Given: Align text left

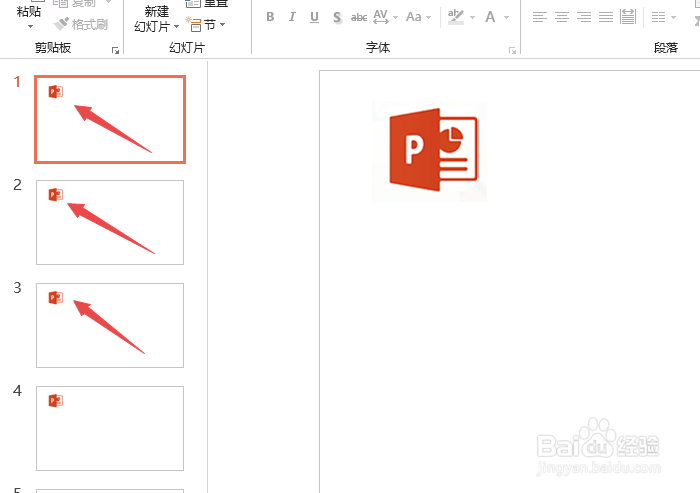Looking at the screenshot, I should click(x=540, y=17).
